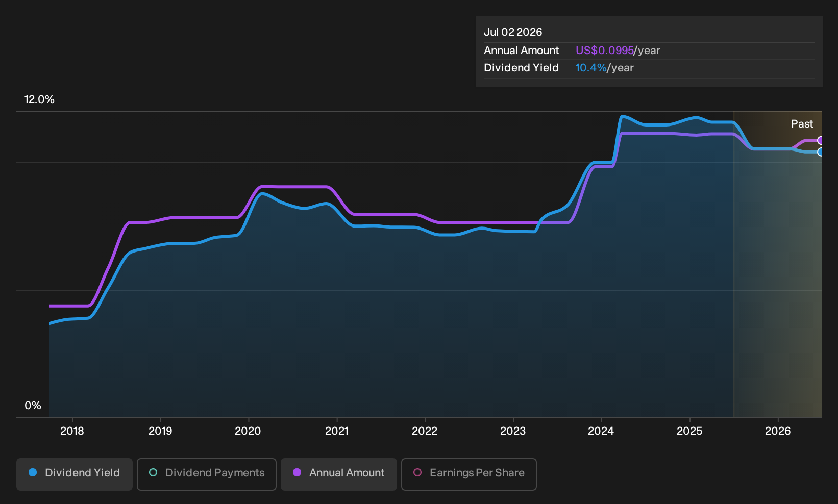Click the 2023 x-axis label
Image resolution: width=838 pixels, height=504 pixels.
513,431
